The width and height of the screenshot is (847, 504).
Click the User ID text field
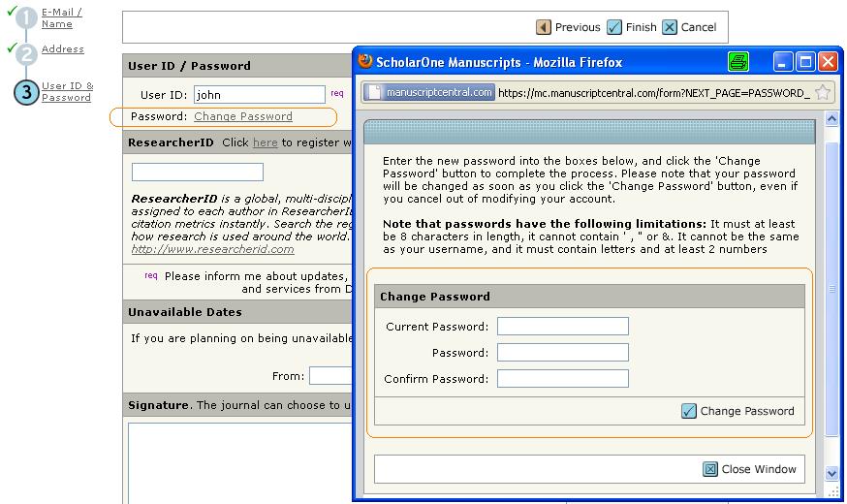[259, 94]
